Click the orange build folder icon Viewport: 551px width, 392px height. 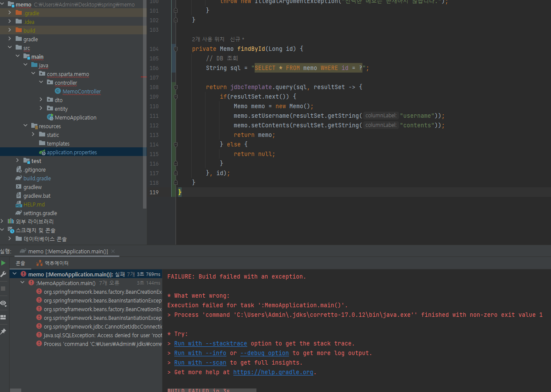point(19,30)
